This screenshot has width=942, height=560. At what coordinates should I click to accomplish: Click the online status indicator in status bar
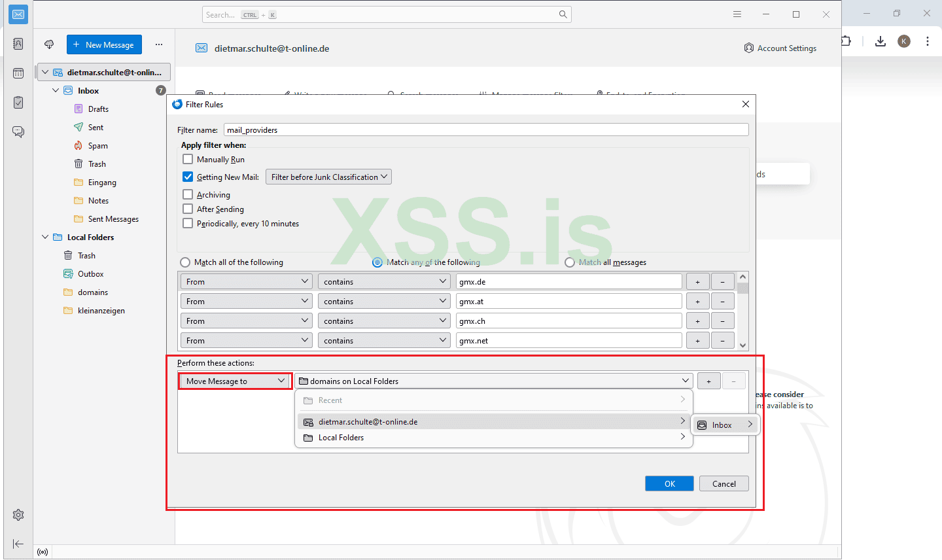[x=43, y=552]
